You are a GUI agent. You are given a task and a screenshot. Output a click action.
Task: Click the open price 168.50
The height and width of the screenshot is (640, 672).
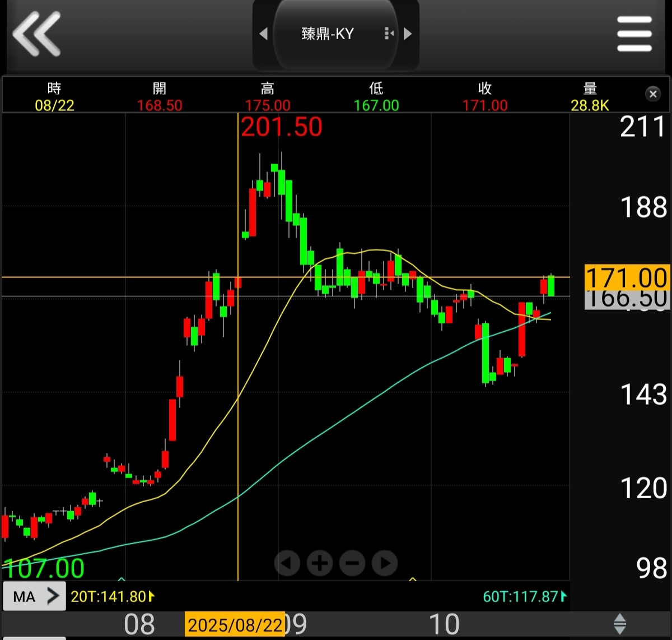(x=160, y=105)
